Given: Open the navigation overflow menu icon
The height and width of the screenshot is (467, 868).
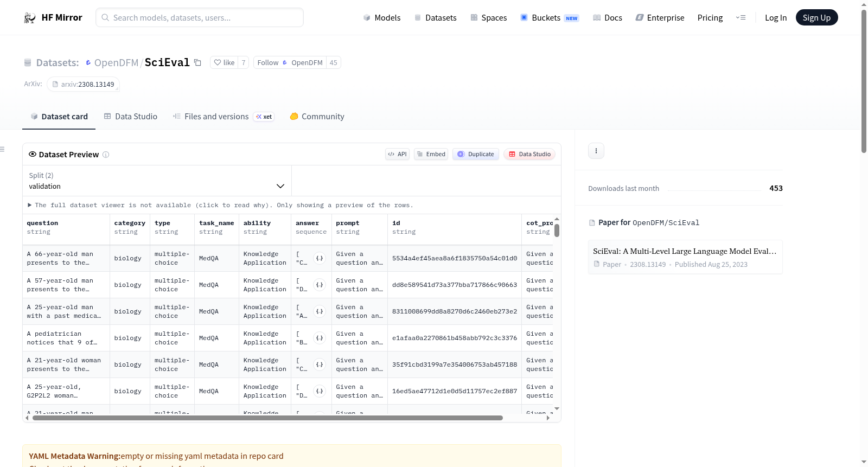Looking at the screenshot, I should coord(741,17).
